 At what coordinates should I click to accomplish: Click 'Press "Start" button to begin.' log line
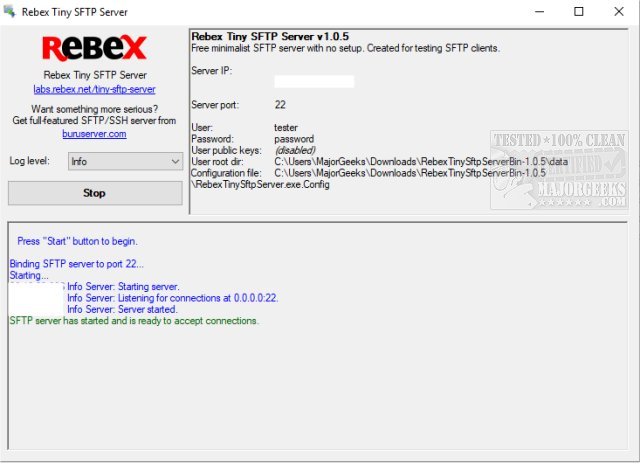pyautogui.click(x=77, y=241)
